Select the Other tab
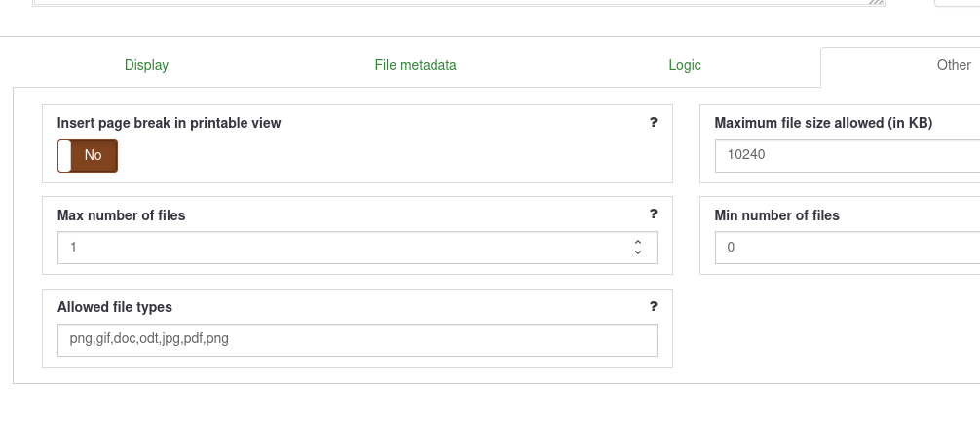Image resolution: width=980 pixels, height=427 pixels. (x=953, y=65)
